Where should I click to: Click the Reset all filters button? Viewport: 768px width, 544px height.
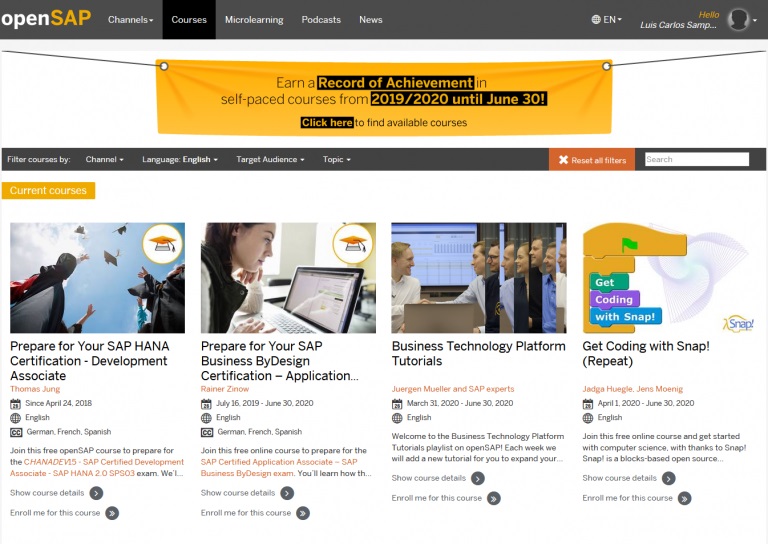(592, 160)
